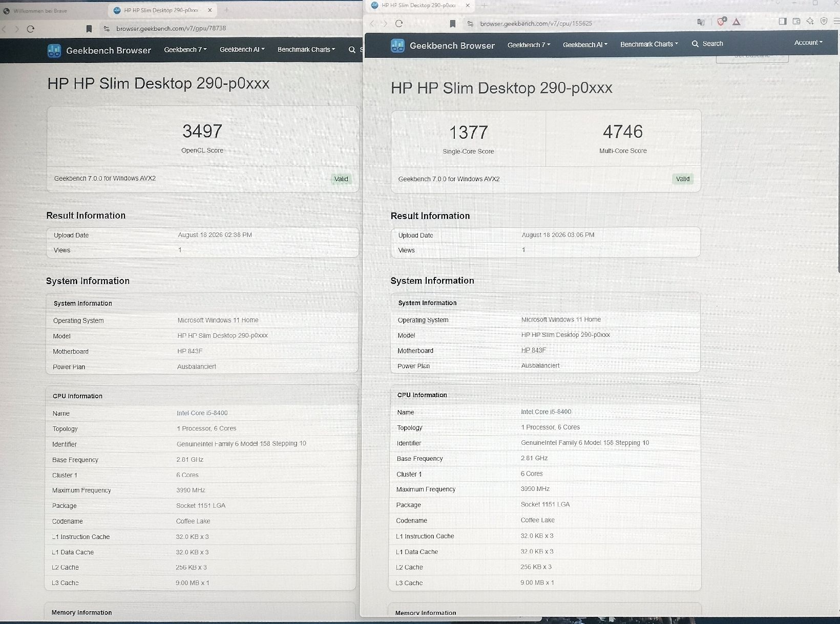This screenshot has width=840, height=624.
Task: Click the search magnifier in left window navbar
Action: (x=352, y=50)
